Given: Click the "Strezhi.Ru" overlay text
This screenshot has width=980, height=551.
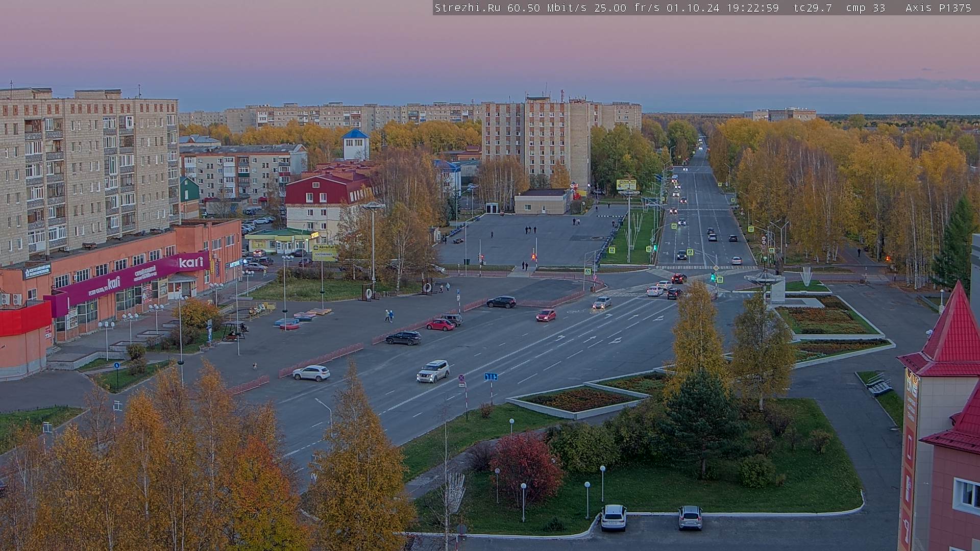Looking at the screenshot, I should [x=468, y=8].
